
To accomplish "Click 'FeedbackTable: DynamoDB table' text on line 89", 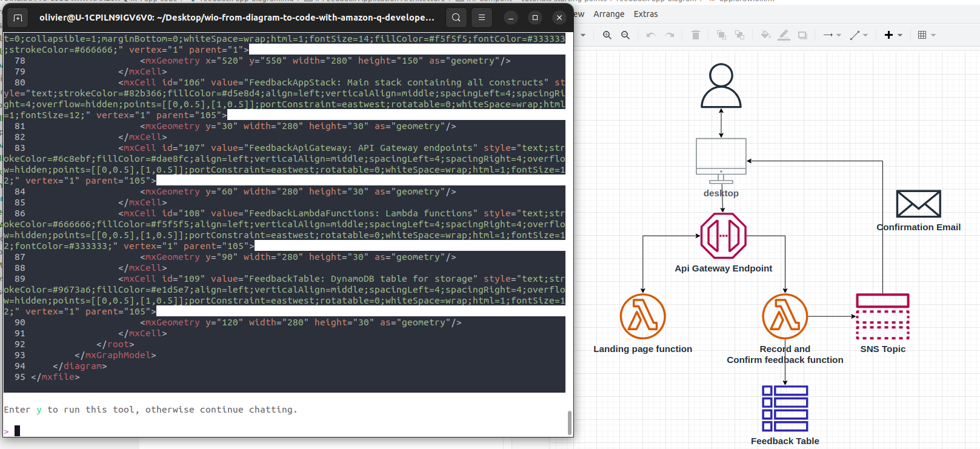I will [x=328, y=279].
